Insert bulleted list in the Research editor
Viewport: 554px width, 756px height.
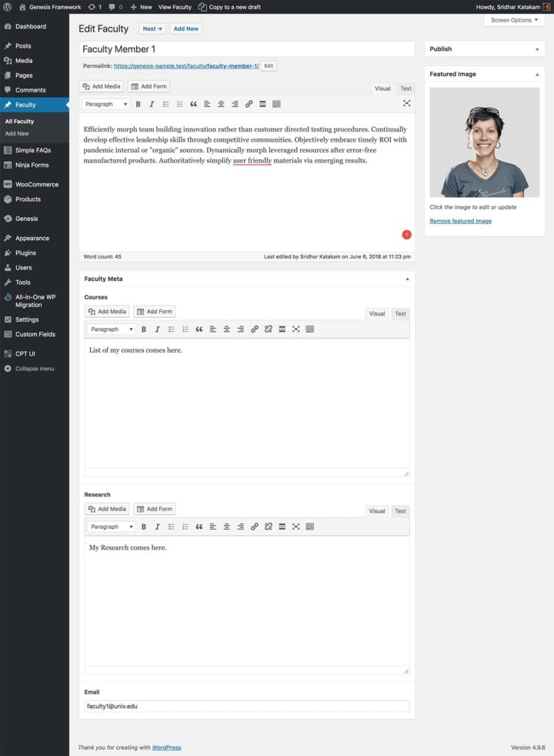[172, 527]
